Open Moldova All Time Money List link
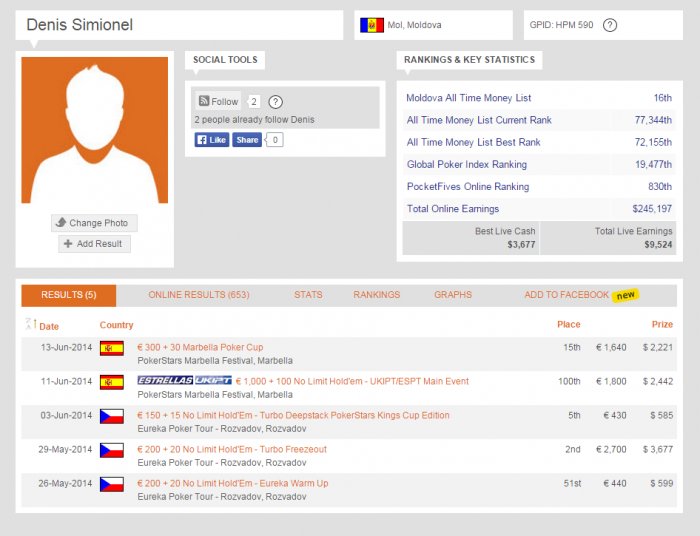Image resolution: width=700 pixels, height=536 pixels. pyautogui.click(x=468, y=98)
